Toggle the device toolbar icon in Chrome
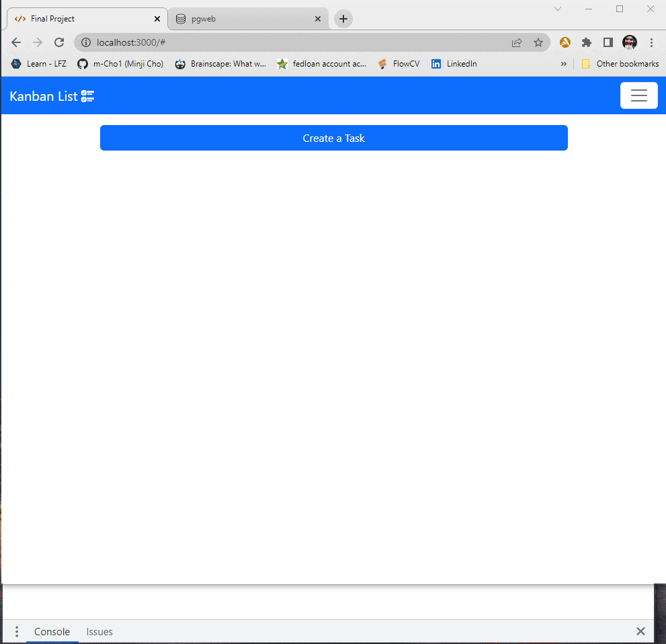 click(x=608, y=42)
